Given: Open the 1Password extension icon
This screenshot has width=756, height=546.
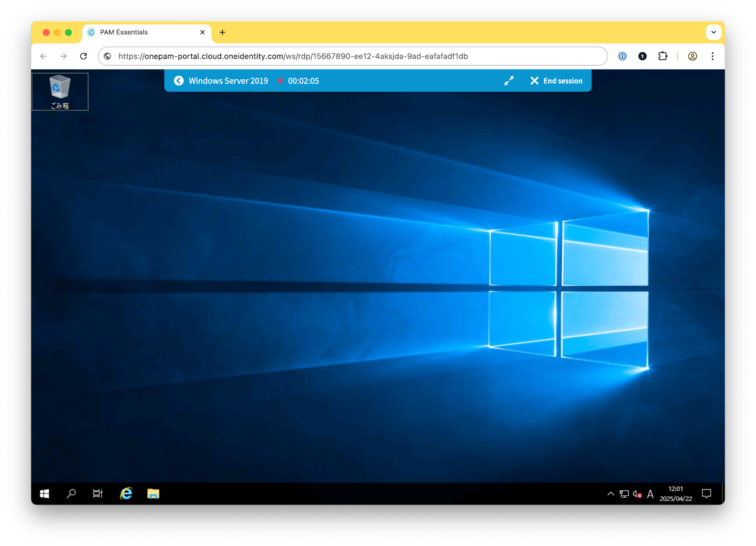Looking at the screenshot, I should tap(622, 56).
